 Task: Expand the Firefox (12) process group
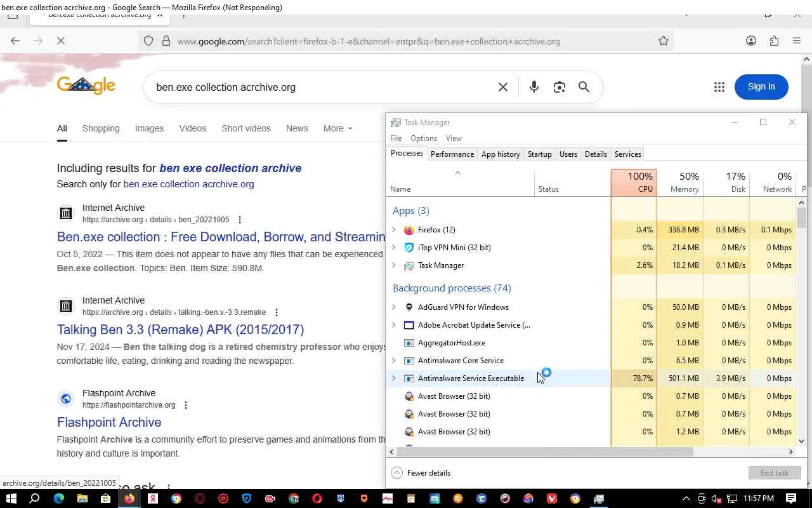tap(394, 230)
